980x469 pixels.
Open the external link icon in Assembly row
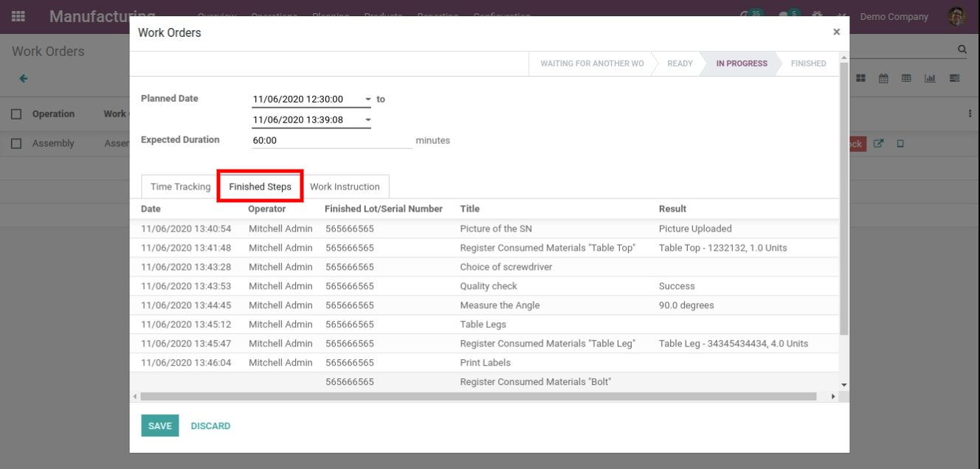point(879,144)
